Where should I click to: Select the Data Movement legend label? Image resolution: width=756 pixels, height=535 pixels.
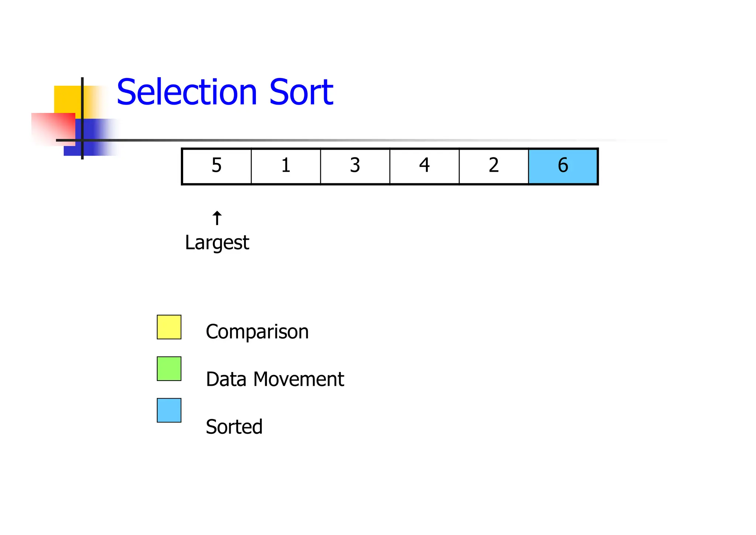[275, 379]
